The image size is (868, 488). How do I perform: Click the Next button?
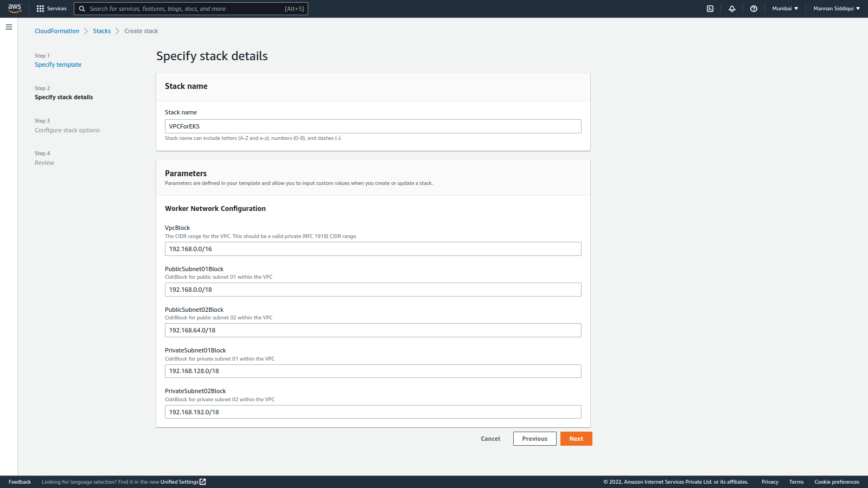point(576,438)
